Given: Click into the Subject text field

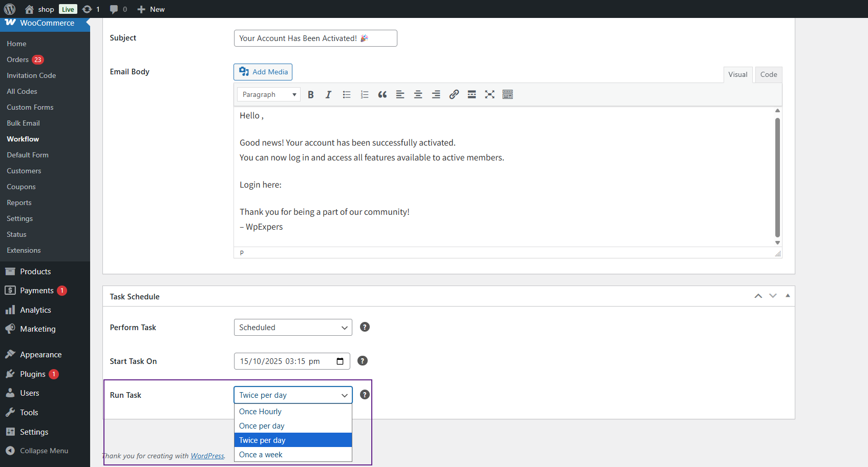Looking at the screenshot, I should click(315, 38).
